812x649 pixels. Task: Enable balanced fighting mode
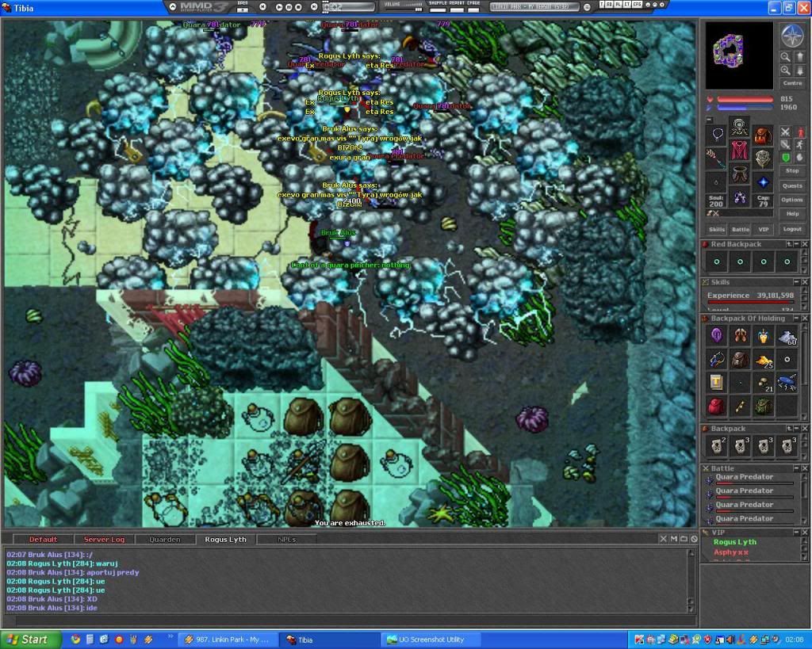[786, 145]
